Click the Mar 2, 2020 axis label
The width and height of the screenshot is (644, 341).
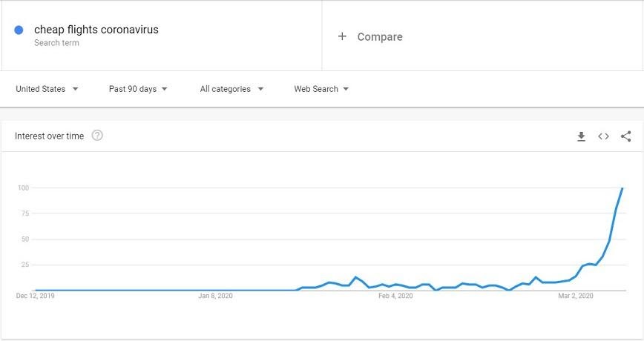point(576,296)
